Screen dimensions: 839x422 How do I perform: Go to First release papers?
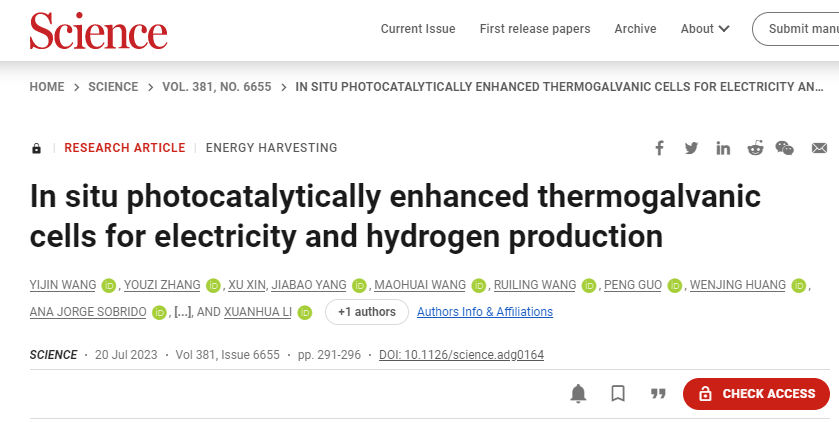535,29
